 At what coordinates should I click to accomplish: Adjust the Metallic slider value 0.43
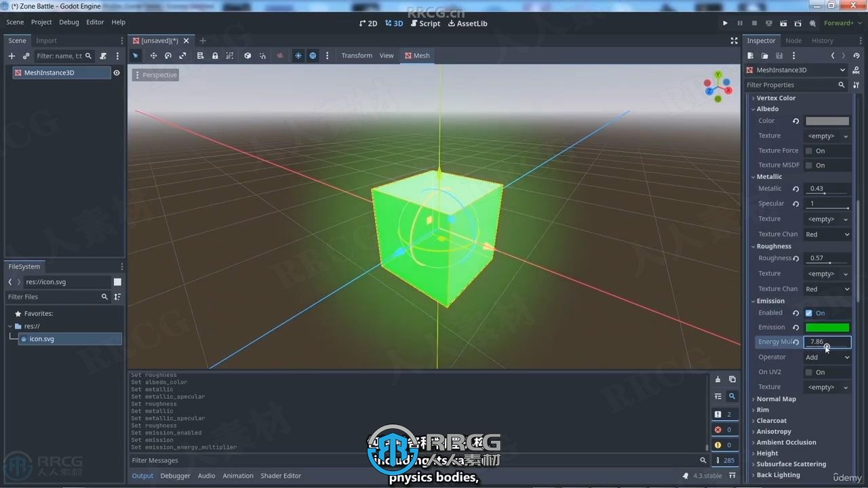[827, 189]
